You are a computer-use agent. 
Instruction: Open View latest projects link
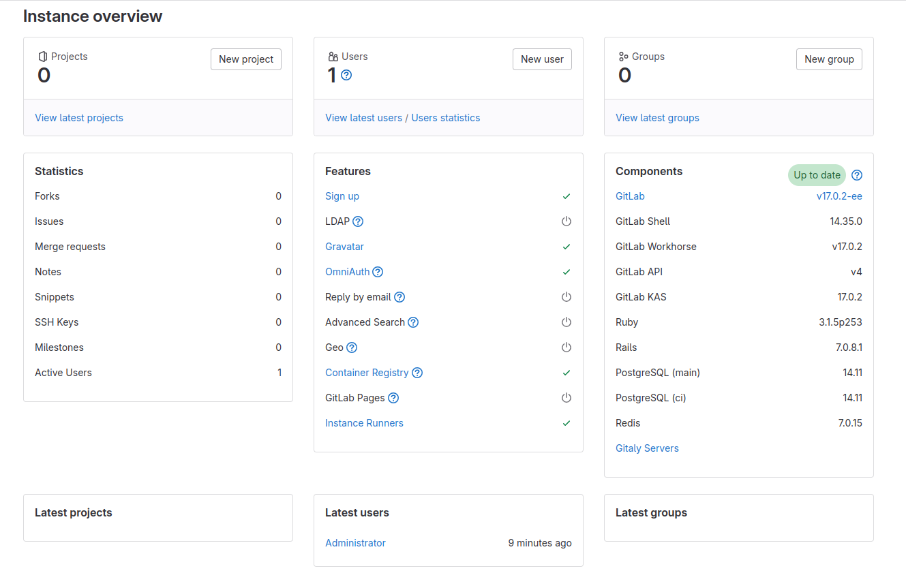tap(79, 118)
